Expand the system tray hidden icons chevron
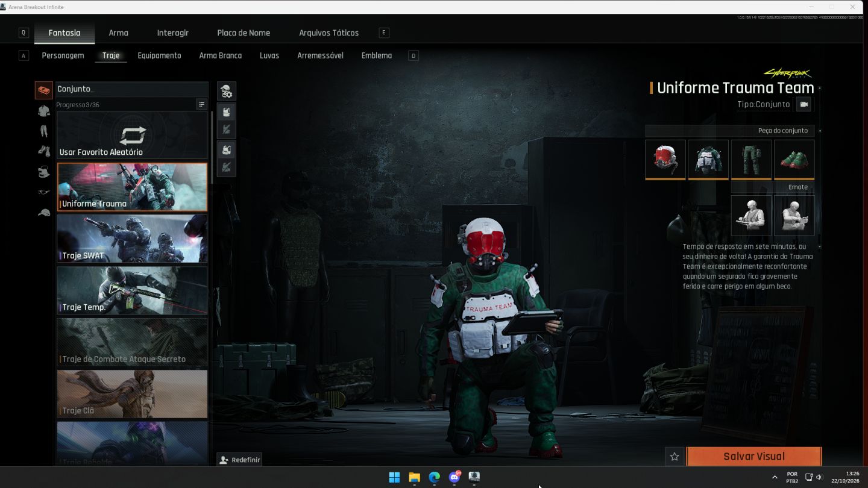 pyautogui.click(x=775, y=477)
